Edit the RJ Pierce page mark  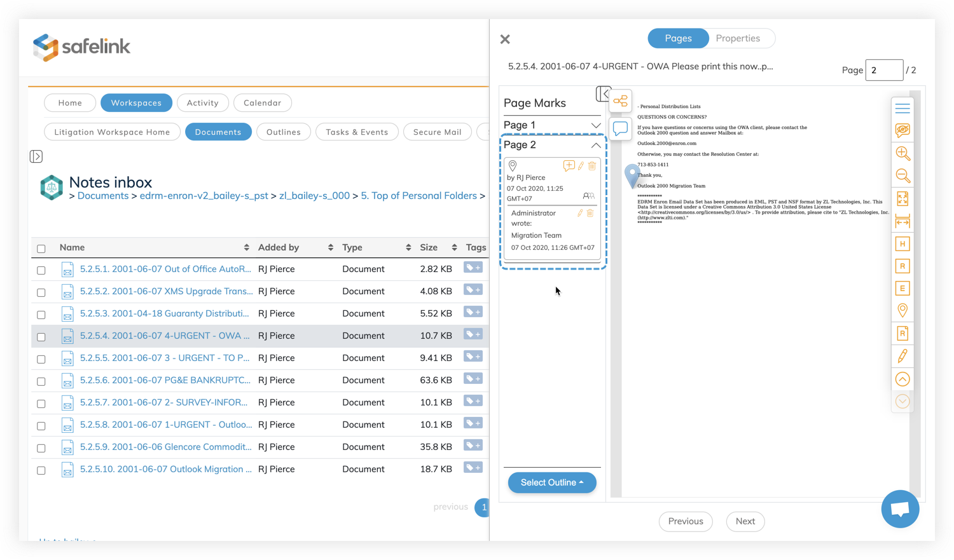point(581,166)
